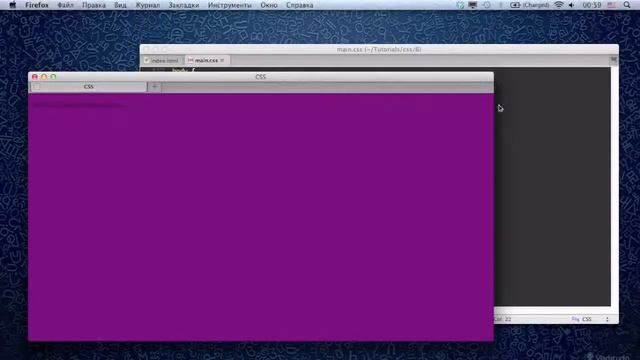640x360 pixels.
Task: Click the Wi-Fi status icon
Action: 559,5
